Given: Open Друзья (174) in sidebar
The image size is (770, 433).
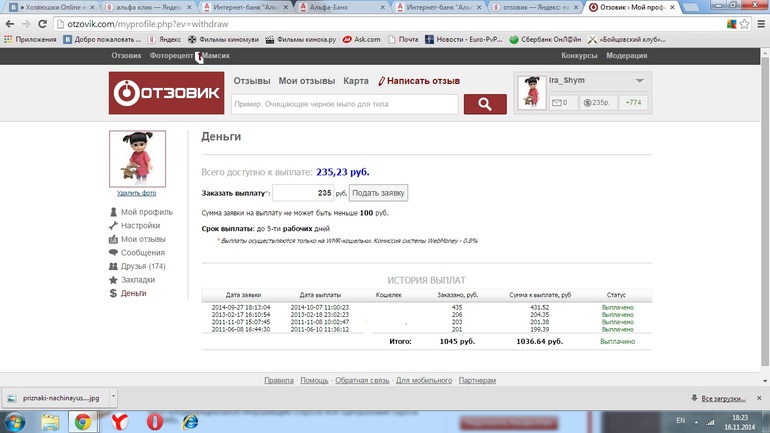Looking at the screenshot, I should pyautogui.click(x=143, y=266).
